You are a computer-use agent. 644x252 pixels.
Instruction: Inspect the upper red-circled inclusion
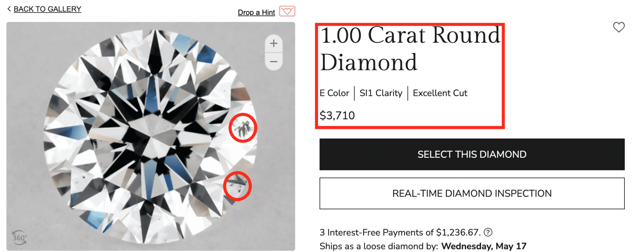[243, 128]
